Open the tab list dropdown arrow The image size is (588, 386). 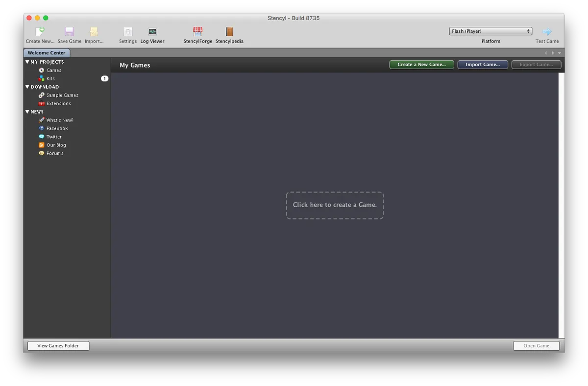(560, 53)
